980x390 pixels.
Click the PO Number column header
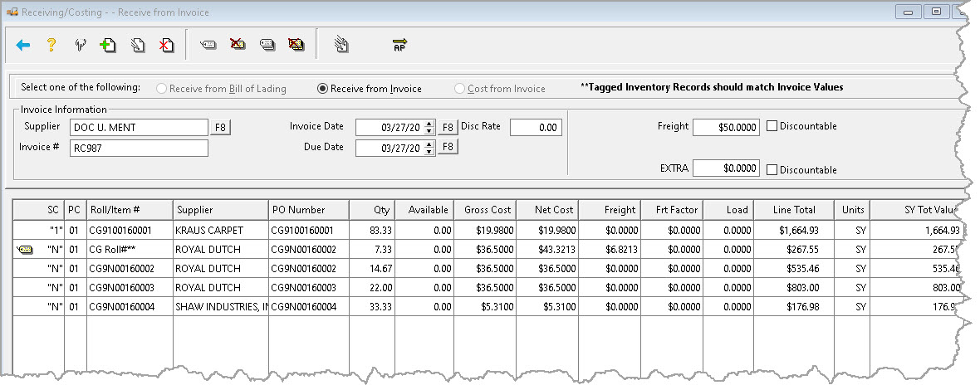(x=309, y=210)
